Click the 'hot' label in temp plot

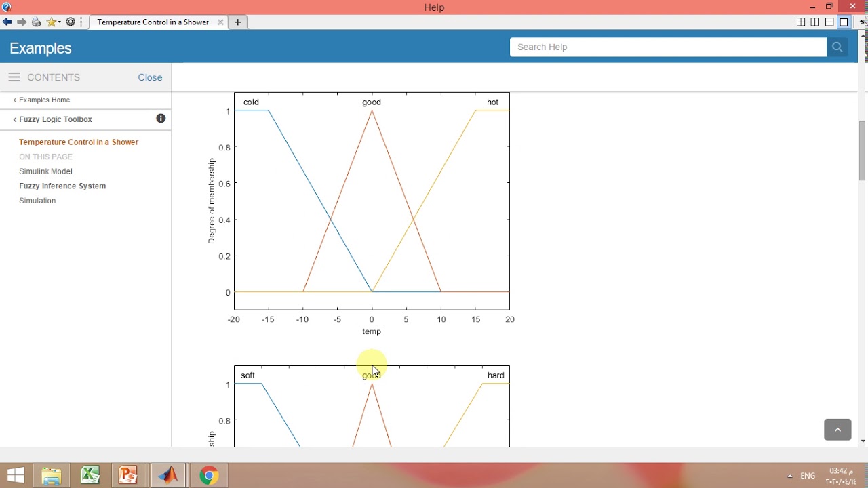click(x=493, y=102)
